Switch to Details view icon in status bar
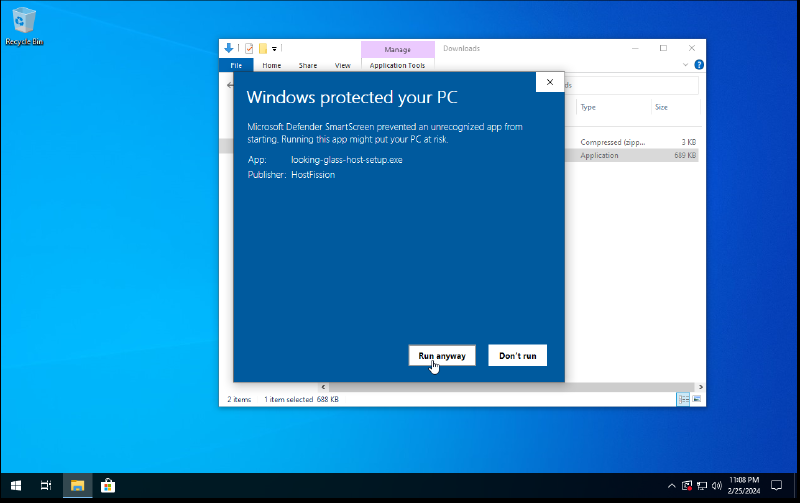This screenshot has height=503, width=800. pos(683,399)
